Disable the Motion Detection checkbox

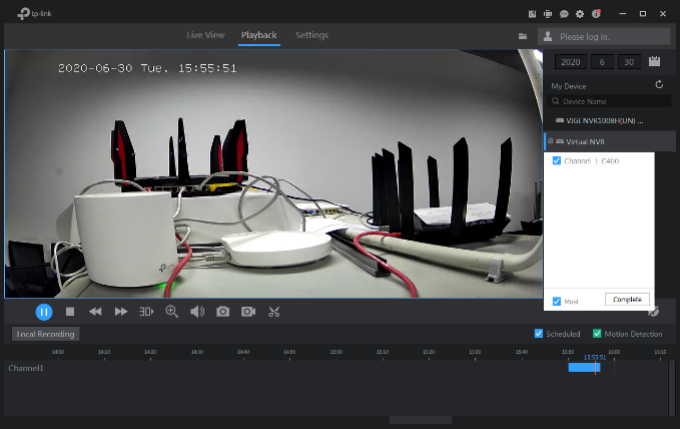click(597, 334)
